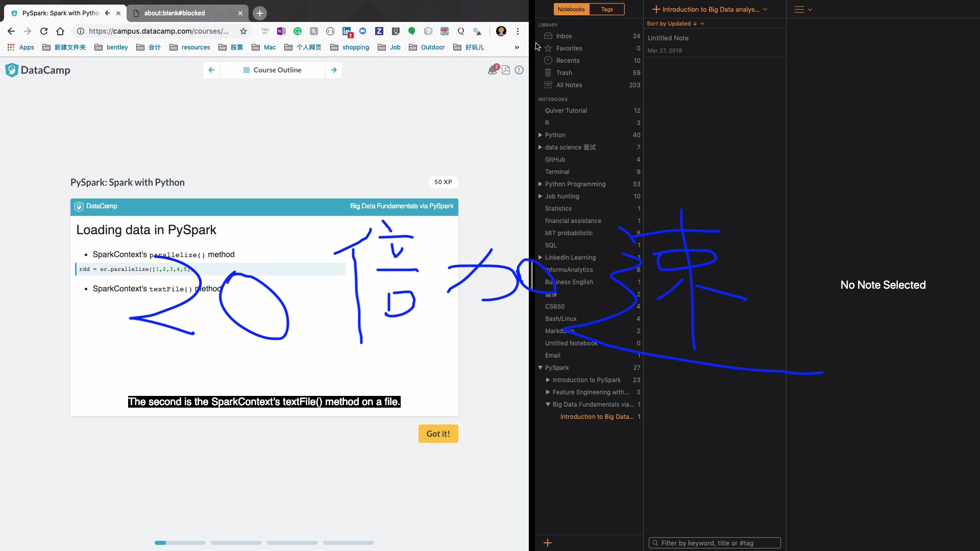This screenshot has height=551, width=980.
Task: Switch sidebar to Notebooks view
Action: 571,9
